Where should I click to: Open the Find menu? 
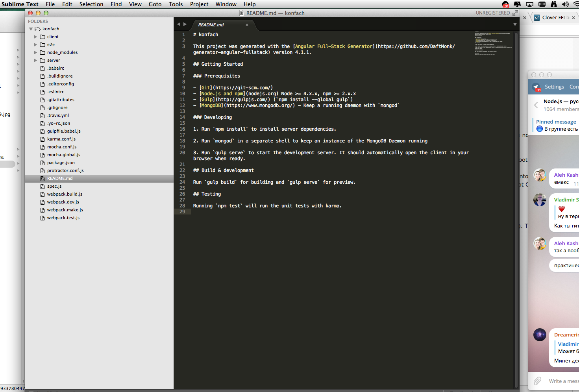point(116,4)
